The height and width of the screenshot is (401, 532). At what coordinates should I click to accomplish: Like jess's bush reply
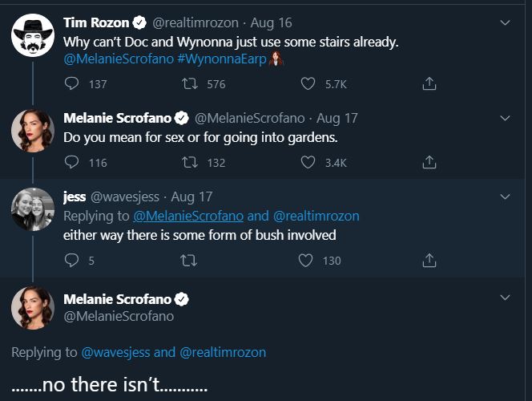pos(305,260)
